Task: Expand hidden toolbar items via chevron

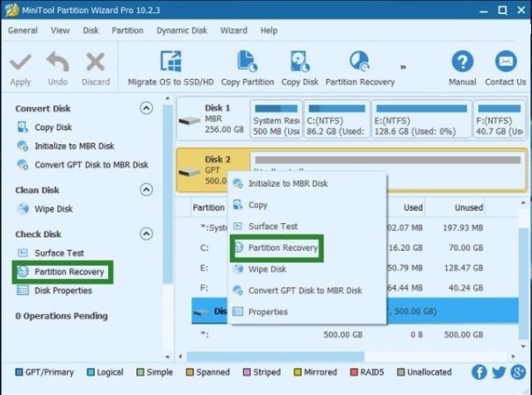Action: [403, 66]
